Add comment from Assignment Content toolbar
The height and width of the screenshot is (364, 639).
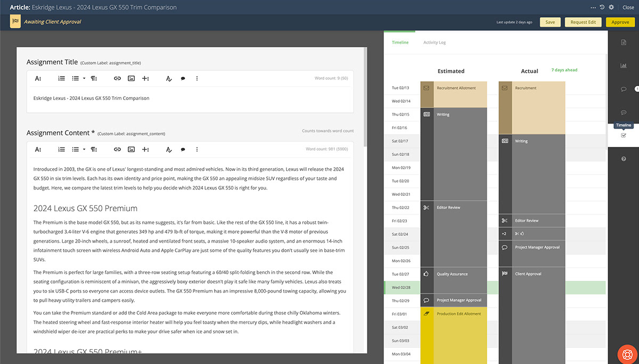point(183,150)
